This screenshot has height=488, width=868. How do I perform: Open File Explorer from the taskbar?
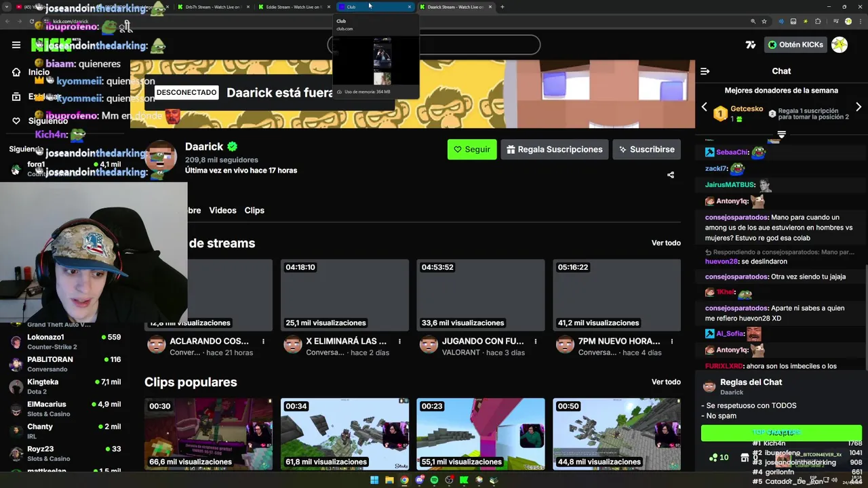pyautogui.click(x=389, y=480)
